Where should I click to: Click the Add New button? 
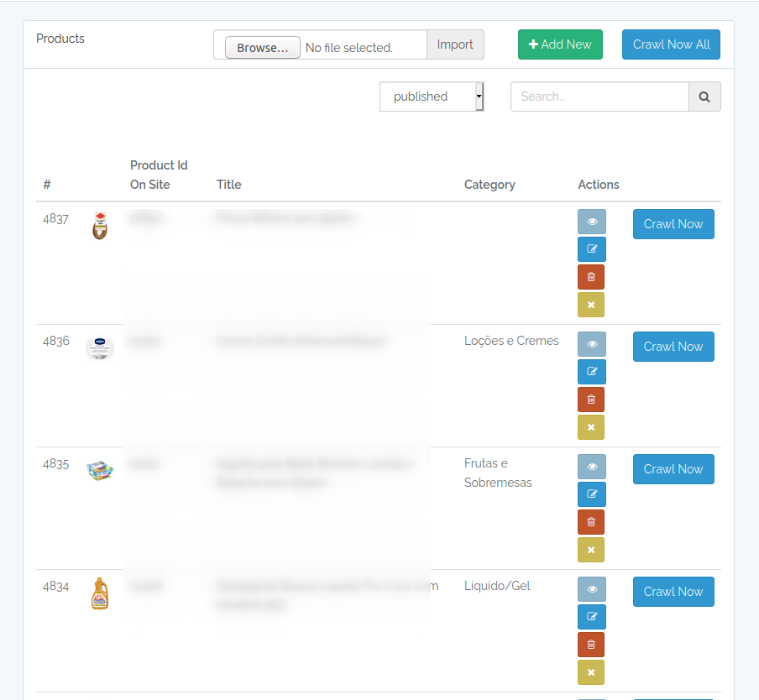(x=559, y=44)
